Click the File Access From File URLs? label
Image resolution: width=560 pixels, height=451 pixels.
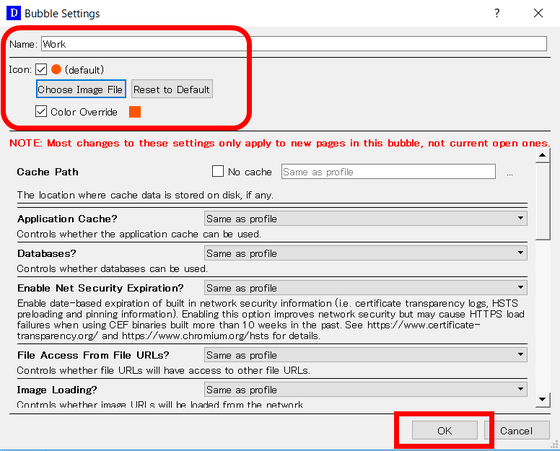tap(93, 355)
